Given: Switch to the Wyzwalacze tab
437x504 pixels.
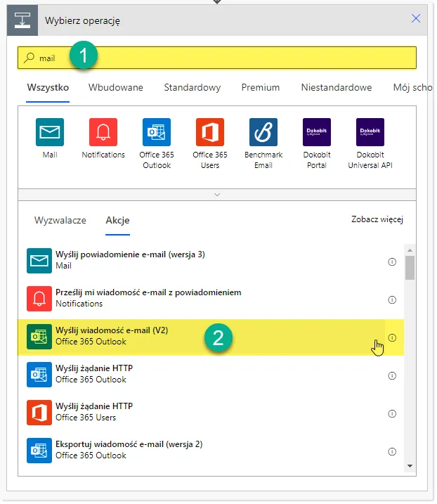Looking at the screenshot, I should pyautogui.click(x=60, y=220).
